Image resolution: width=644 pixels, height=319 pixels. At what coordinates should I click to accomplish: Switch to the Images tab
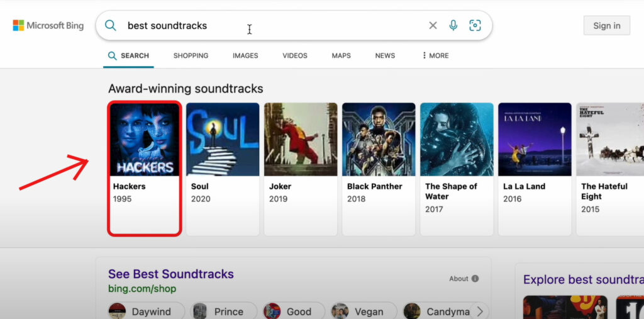(x=245, y=55)
